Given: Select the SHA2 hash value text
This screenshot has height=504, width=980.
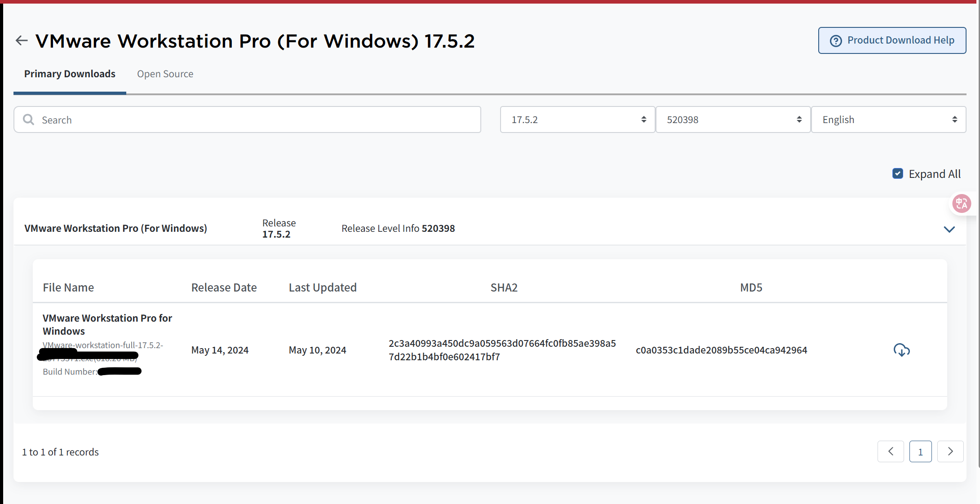Looking at the screenshot, I should (x=502, y=350).
